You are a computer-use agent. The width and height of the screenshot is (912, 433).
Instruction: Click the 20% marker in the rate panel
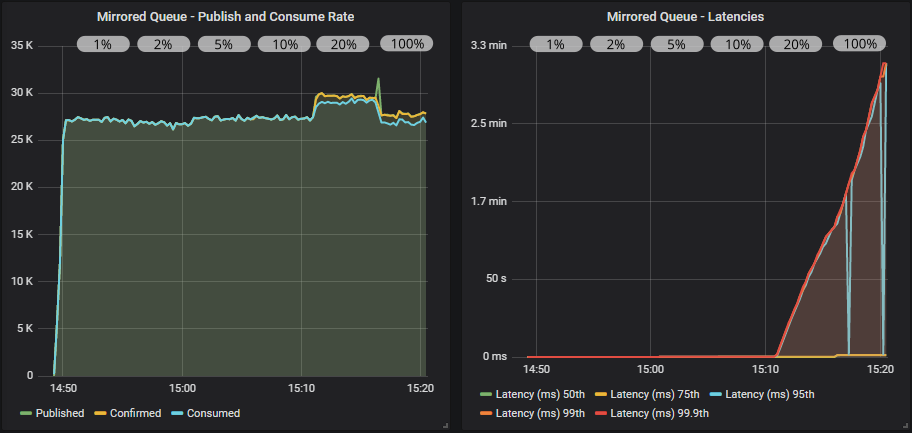344,44
